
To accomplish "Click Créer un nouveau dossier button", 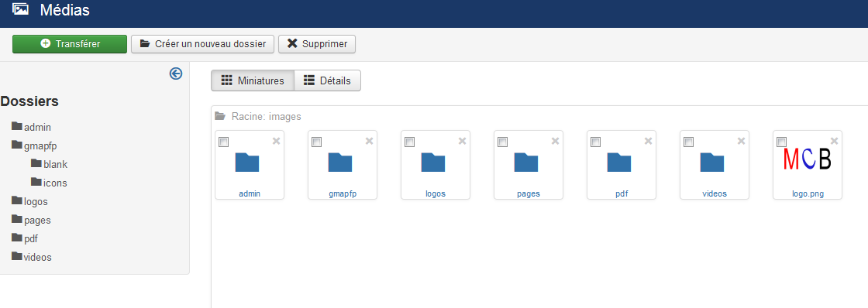I will 202,44.
